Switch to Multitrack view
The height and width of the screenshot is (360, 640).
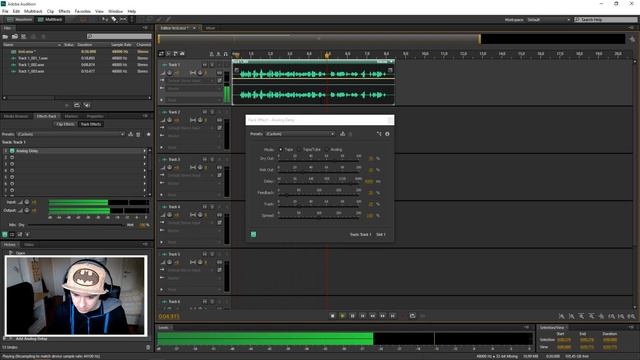pyautogui.click(x=50, y=19)
